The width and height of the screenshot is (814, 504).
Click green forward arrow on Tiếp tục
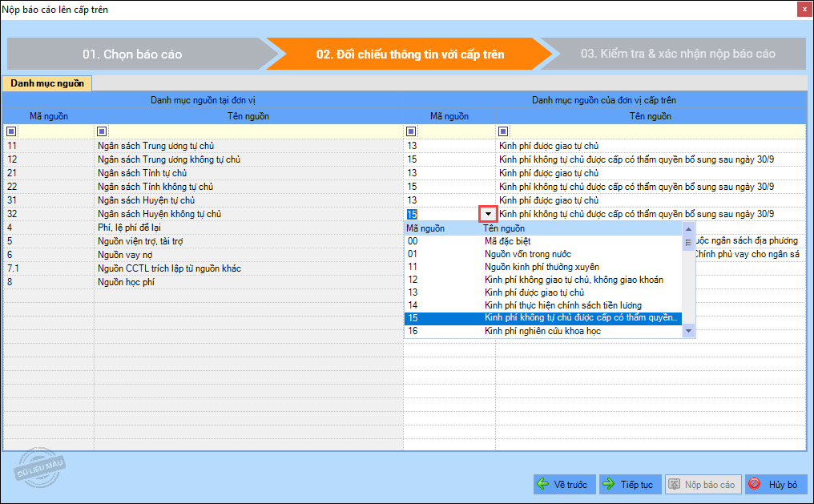608,484
